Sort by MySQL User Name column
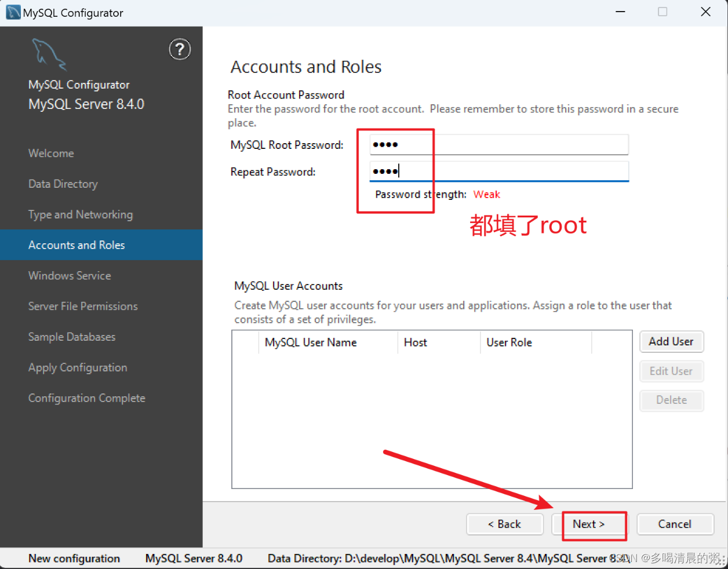This screenshot has width=728, height=569. tap(328, 342)
